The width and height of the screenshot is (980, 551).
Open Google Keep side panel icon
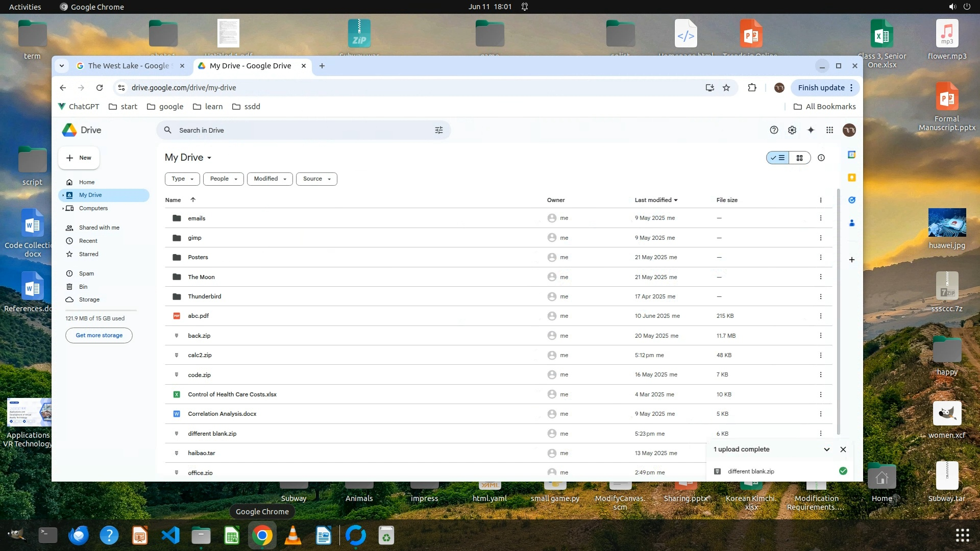[851, 178]
